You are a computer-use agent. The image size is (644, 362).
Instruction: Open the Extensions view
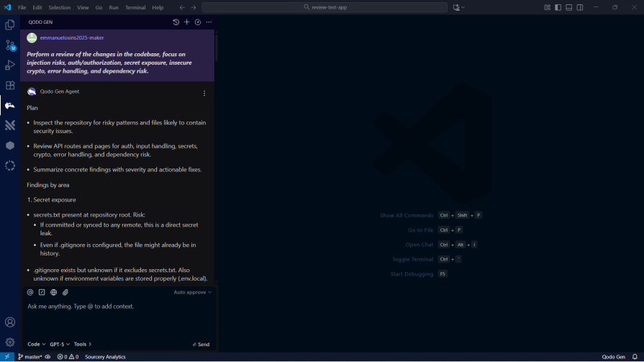(10, 85)
